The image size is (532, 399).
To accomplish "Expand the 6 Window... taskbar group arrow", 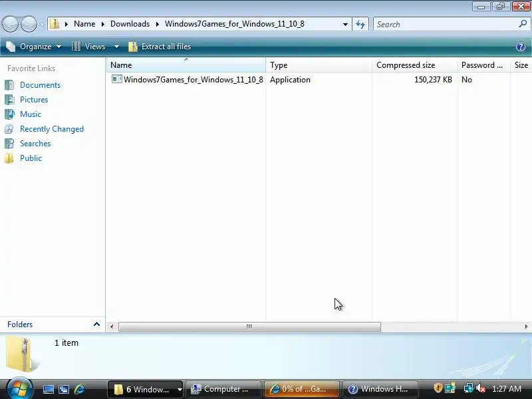I will (x=180, y=390).
